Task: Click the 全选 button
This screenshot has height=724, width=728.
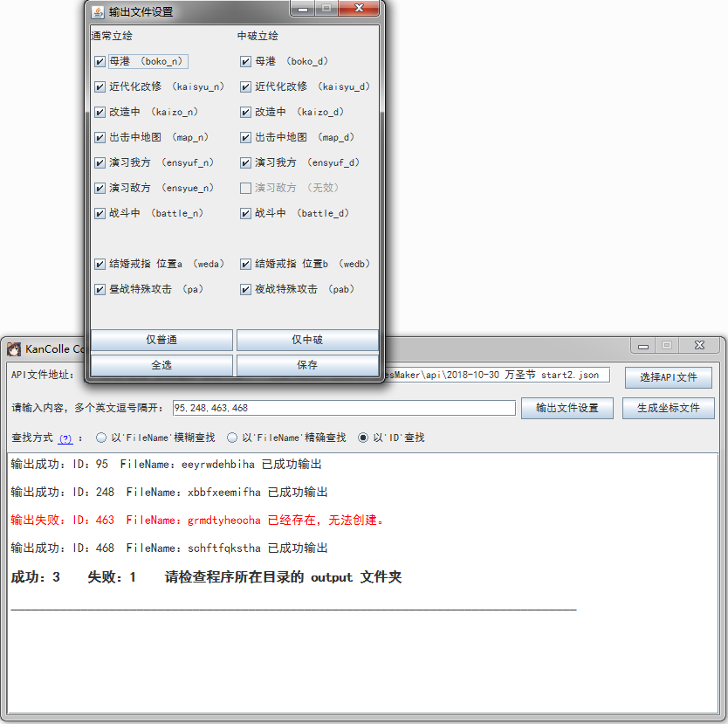Action: pyautogui.click(x=161, y=365)
